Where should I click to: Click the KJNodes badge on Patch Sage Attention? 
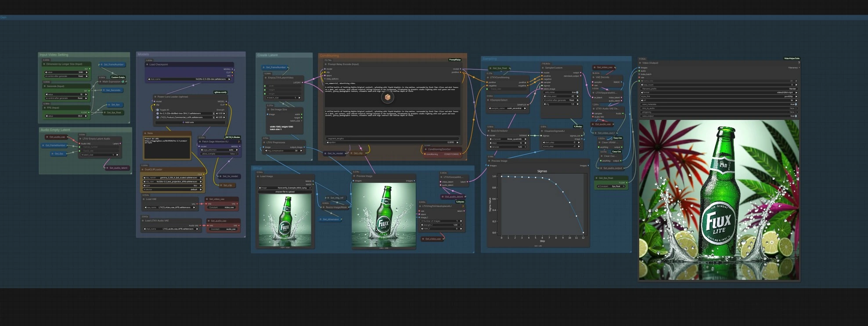click(233, 137)
